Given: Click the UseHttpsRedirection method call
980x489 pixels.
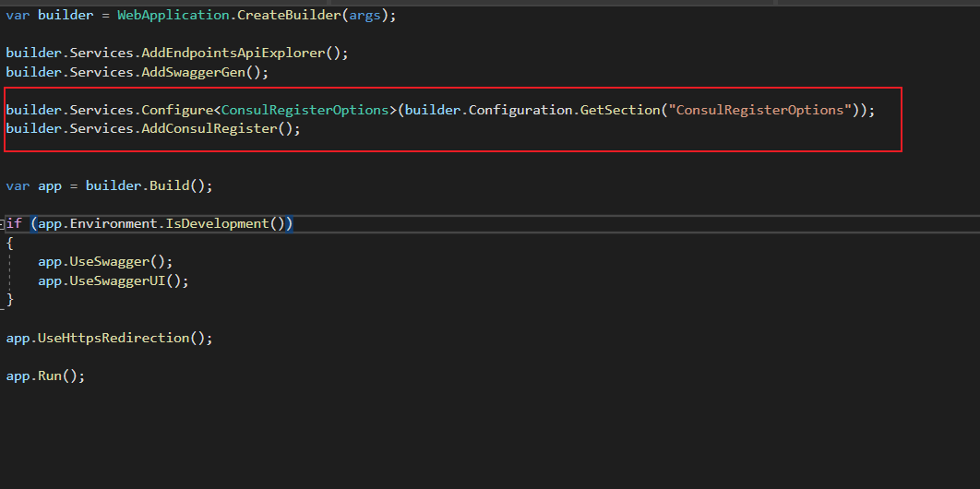Looking at the screenshot, I should pyautogui.click(x=114, y=338).
